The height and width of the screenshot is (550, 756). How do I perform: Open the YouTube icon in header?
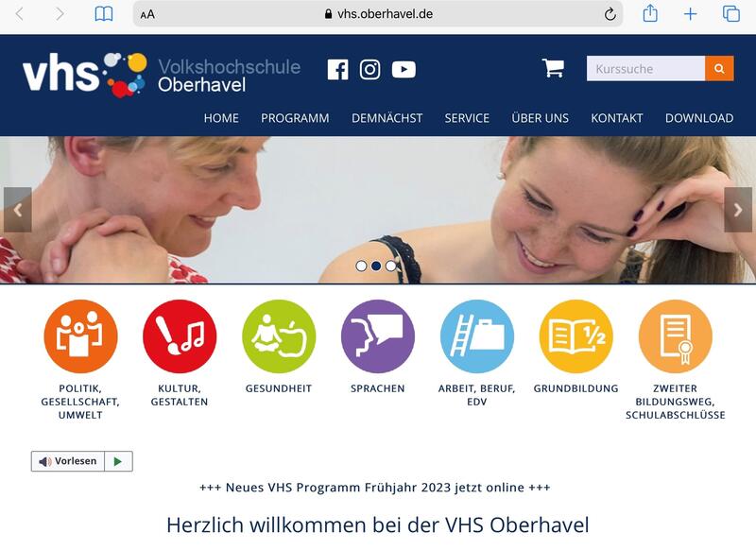[404, 69]
